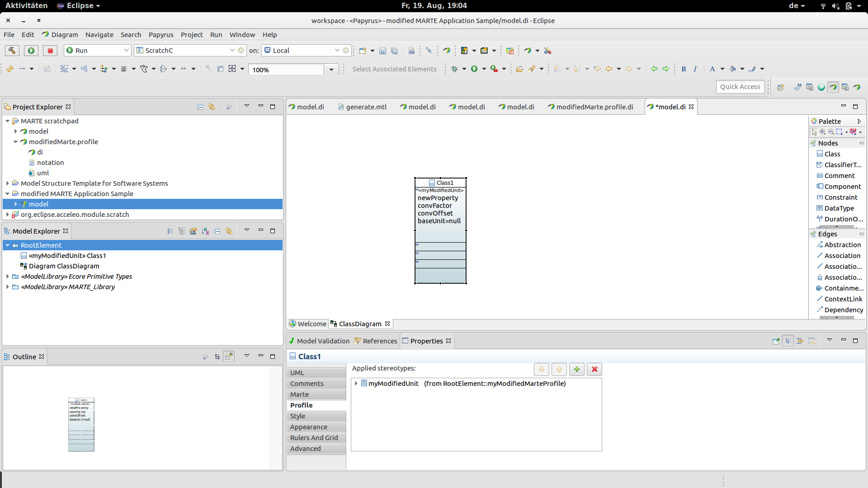
Task: Click the green Run icon in lower toolbar
Action: pos(474,69)
